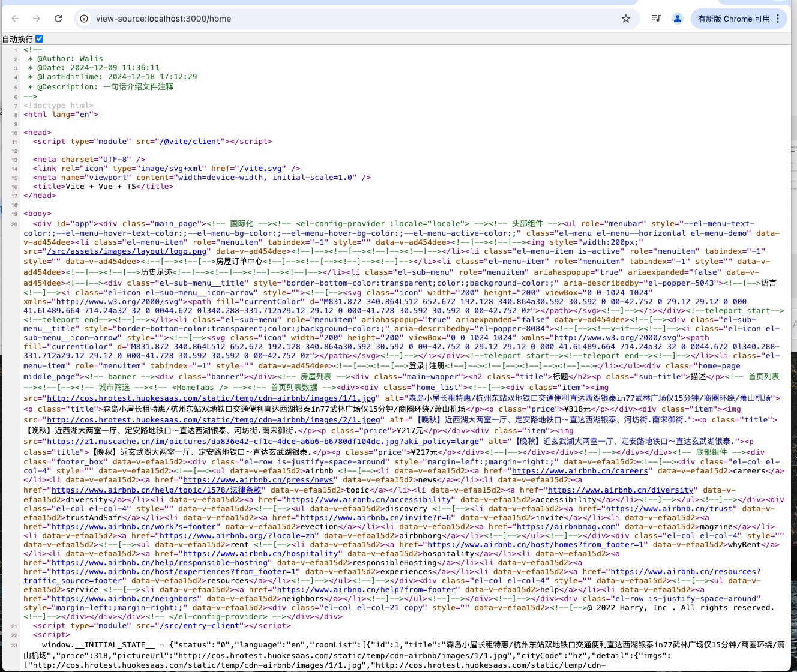Open the cdn-airbnb images/2/1.jpeg link
The width and height of the screenshot is (797, 672).
click(214, 420)
